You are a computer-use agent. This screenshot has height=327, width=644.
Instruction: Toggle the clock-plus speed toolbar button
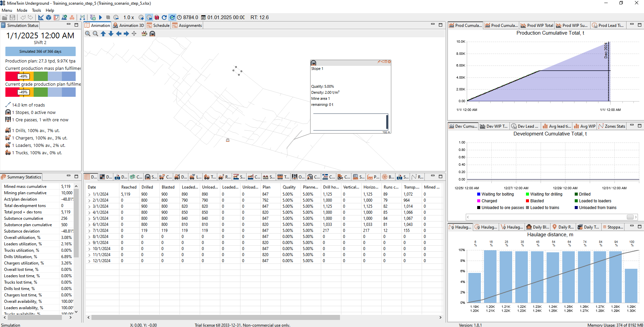(x=141, y=17)
